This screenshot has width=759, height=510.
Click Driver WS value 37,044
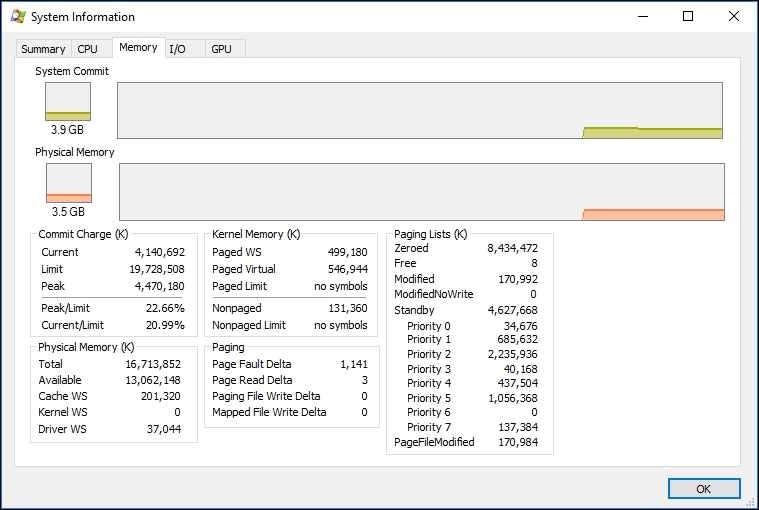(164, 429)
